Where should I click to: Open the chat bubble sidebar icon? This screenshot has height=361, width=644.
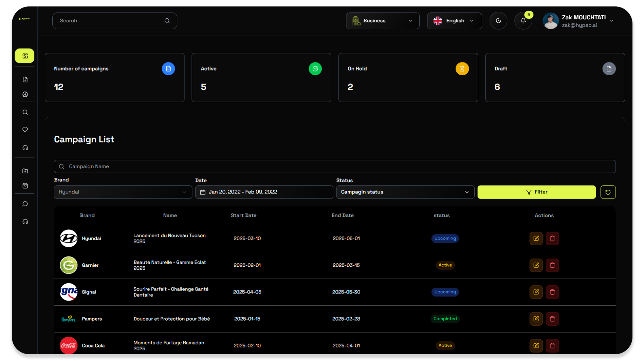point(25,204)
